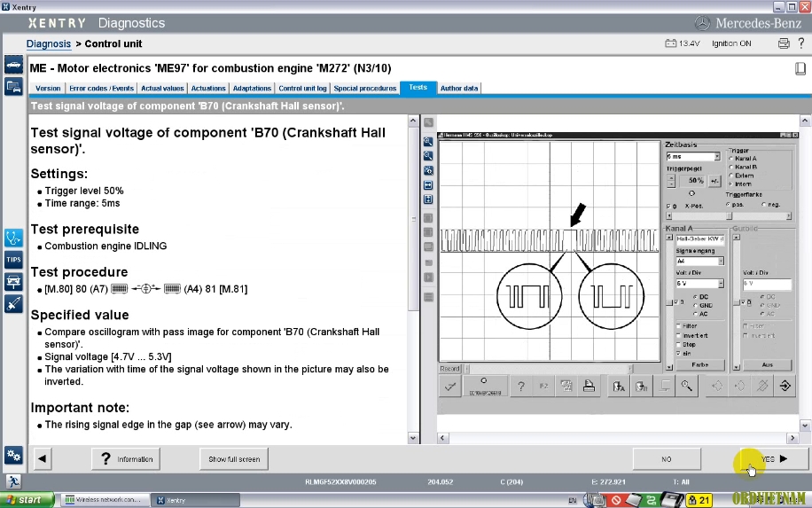Select the Extern trigger radio button

730,176
